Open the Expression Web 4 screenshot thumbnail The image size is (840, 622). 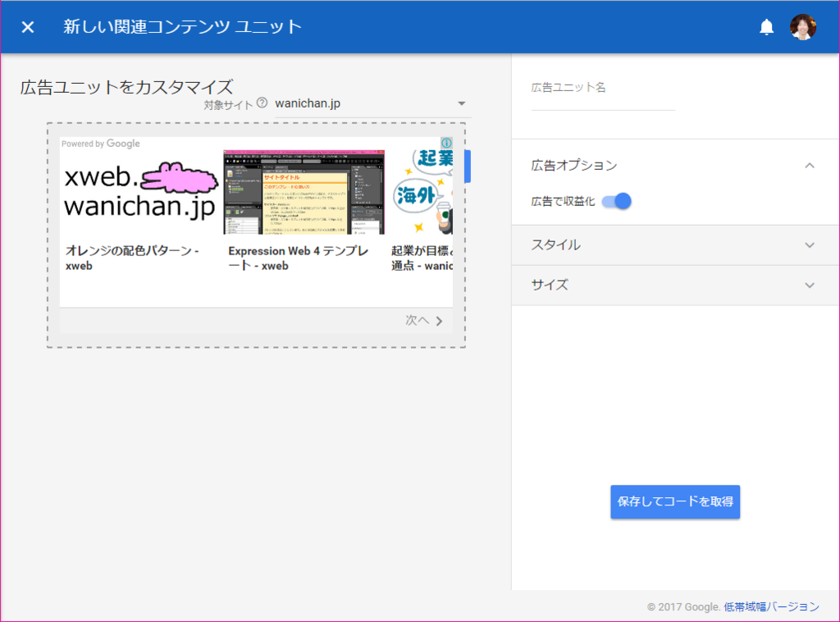click(304, 192)
